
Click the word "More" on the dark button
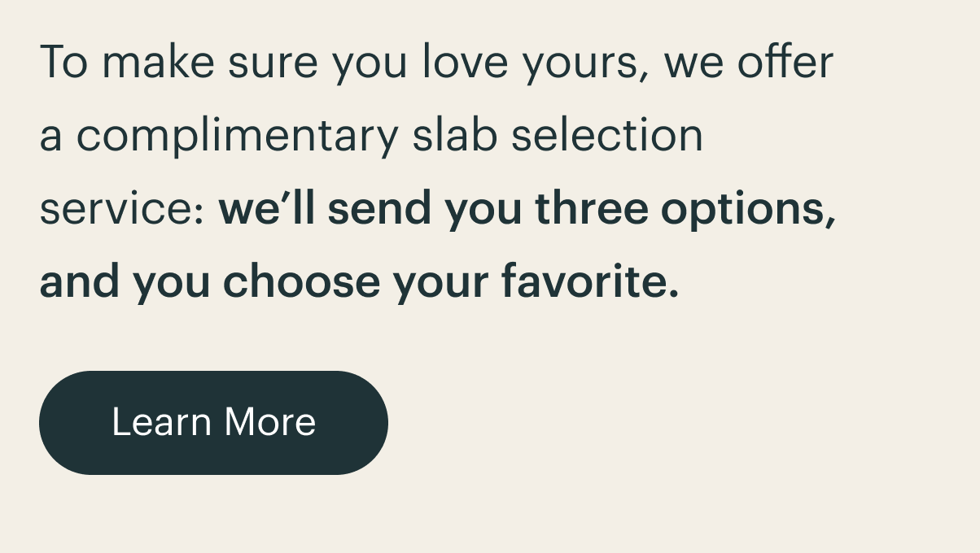[x=270, y=422]
